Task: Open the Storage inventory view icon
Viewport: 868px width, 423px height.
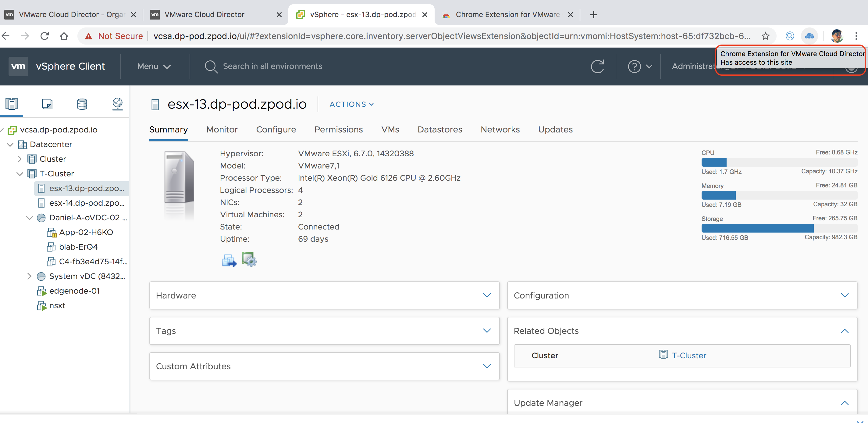Action: (82, 104)
